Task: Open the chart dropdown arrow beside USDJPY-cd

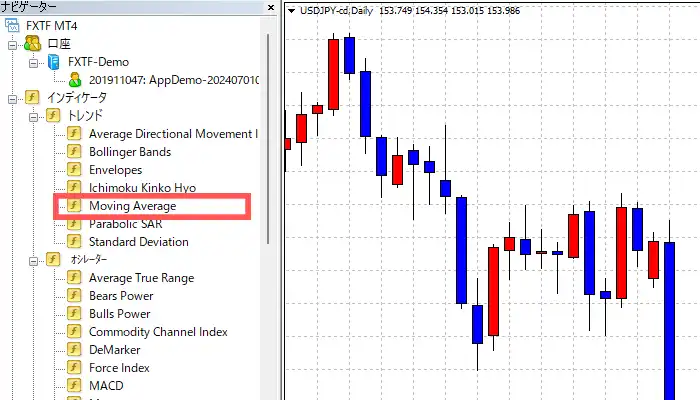Action: [x=291, y=11]
